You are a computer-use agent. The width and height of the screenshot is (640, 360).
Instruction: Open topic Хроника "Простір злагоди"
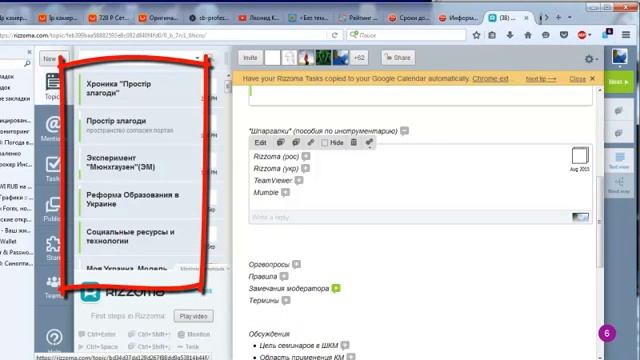(140, 89)
